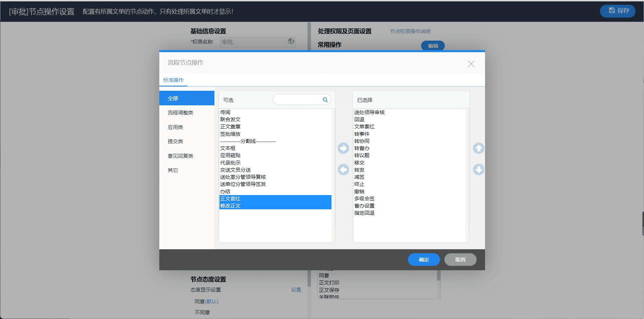Select 减签 in the 已选择 list
This screenshot has height=319, width=644.
coord(410,177)
